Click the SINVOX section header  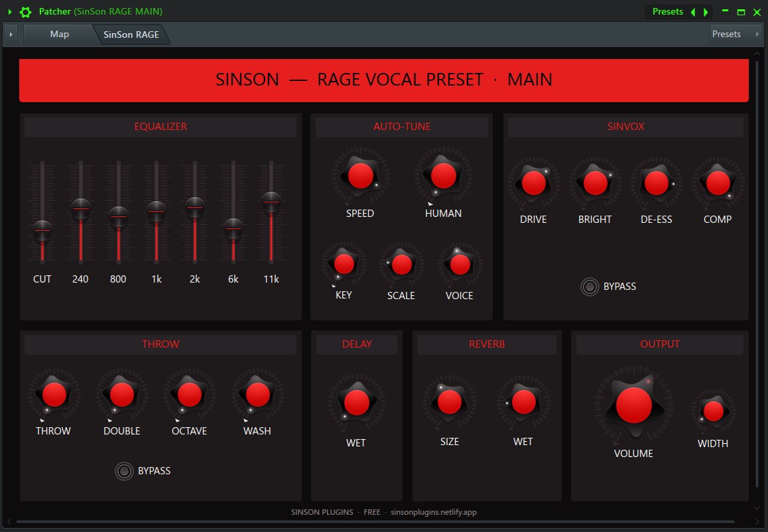(625, 127)
